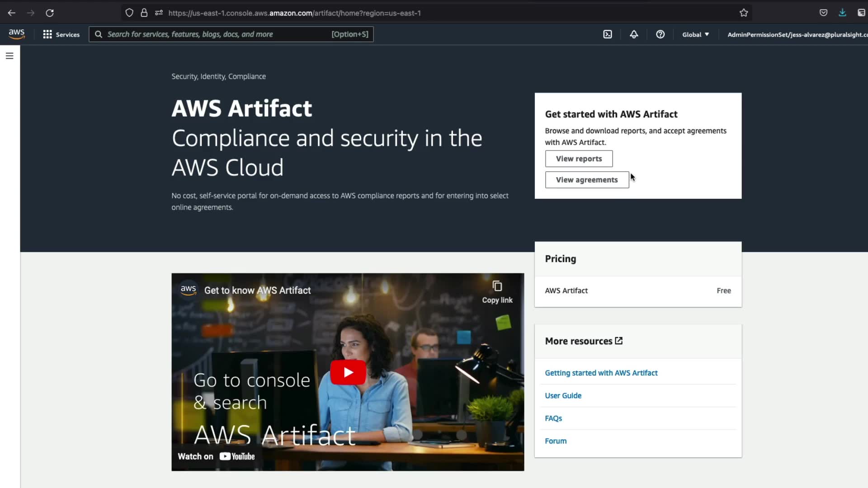Open the notifications bell

634,34
